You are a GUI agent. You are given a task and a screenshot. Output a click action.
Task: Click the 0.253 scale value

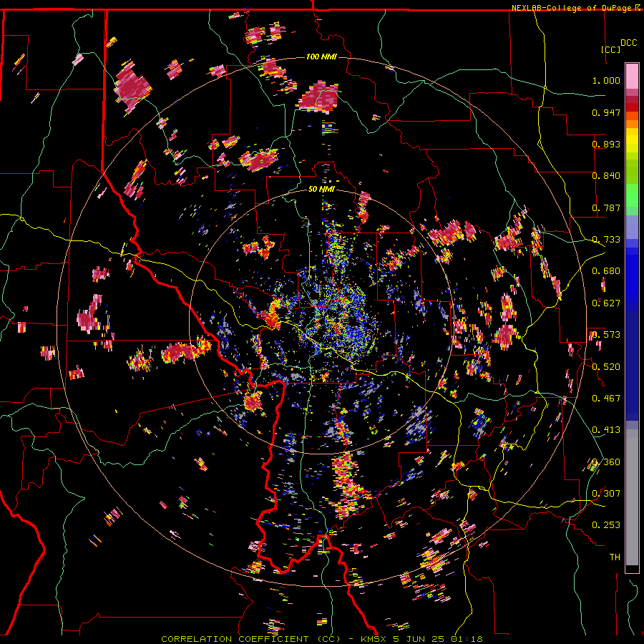pos(606,525)
